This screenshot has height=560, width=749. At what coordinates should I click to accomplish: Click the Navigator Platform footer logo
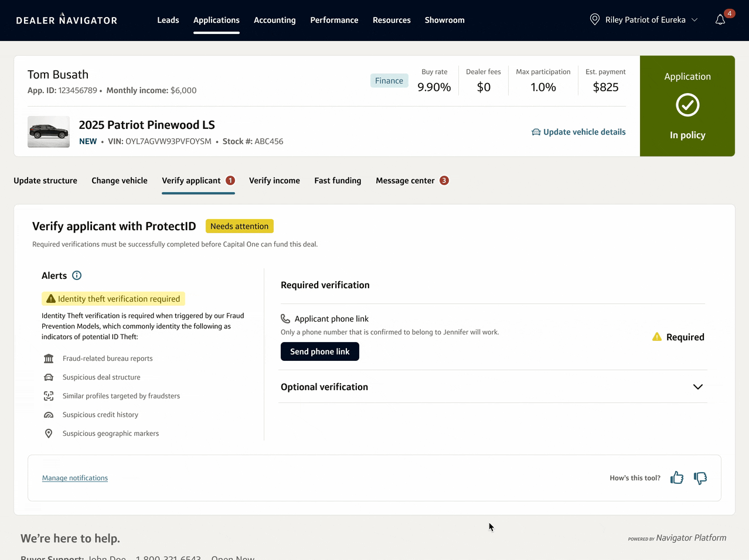(677, 538)
